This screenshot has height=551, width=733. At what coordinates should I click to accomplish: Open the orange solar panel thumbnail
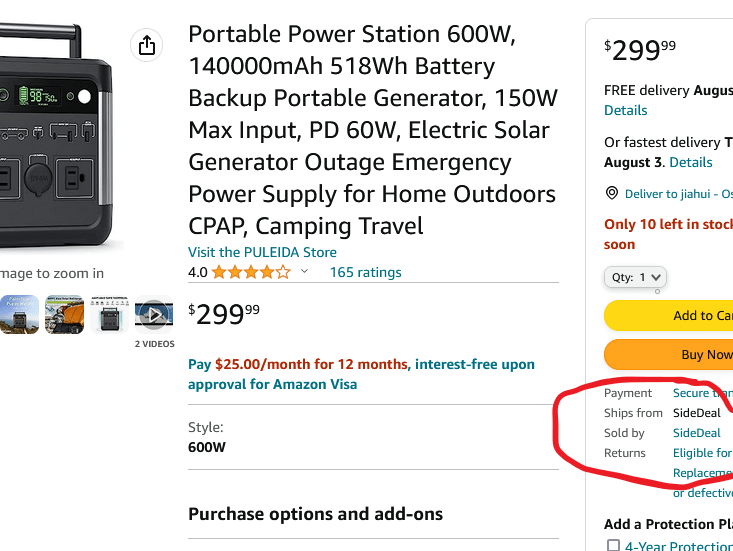click(64, 315)
